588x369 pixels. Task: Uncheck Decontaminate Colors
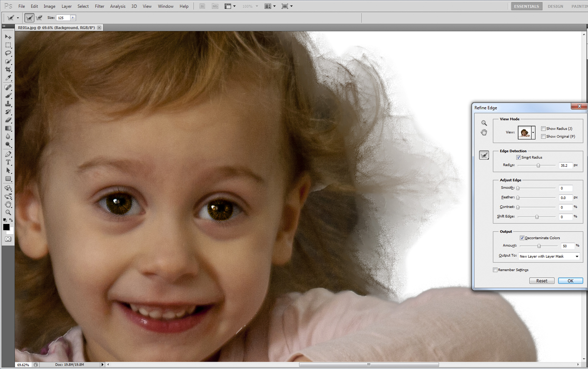point(522,238)
